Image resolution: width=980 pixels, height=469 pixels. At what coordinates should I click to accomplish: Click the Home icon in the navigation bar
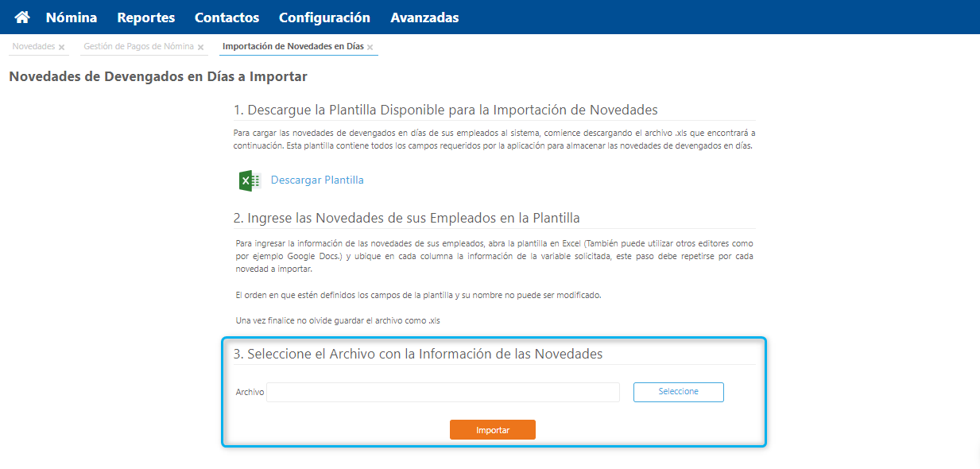coord(22,17)
